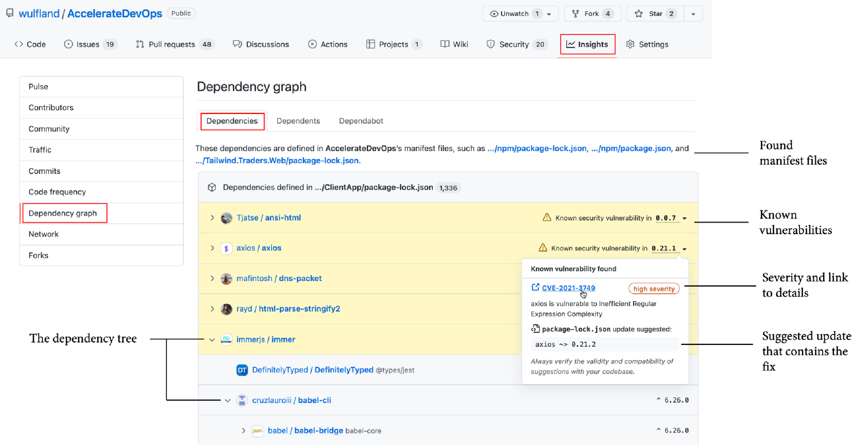Open the babel / babel-bridge link
The width and height of the screenshot is (868, 445).
click(306, 431)
